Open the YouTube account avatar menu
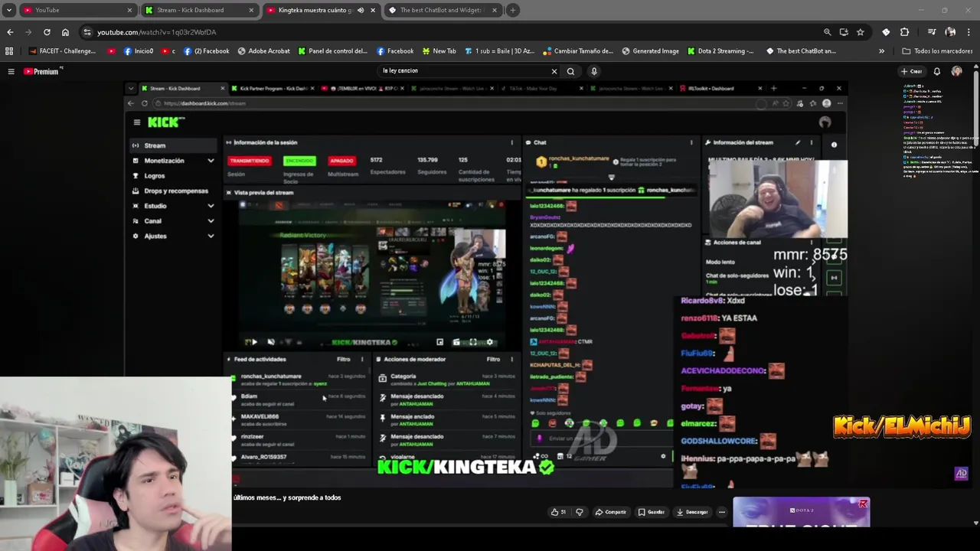Viewport: 980px width, 551px height. pos(956,71)
